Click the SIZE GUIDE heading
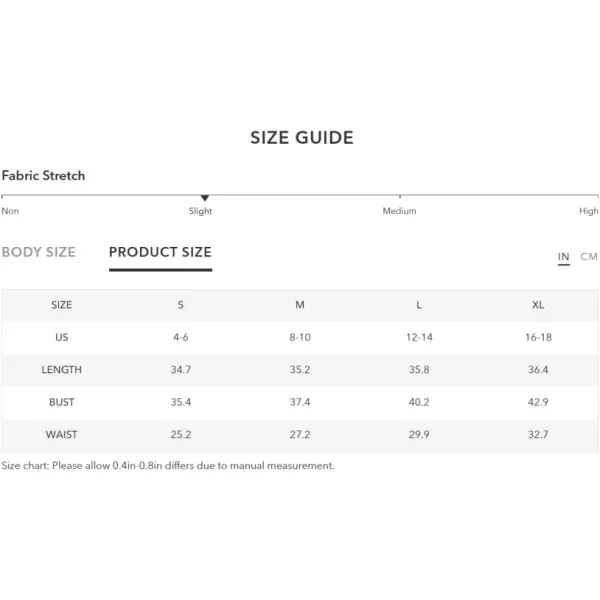Screen dimensions: 600x600 point(302,138)
